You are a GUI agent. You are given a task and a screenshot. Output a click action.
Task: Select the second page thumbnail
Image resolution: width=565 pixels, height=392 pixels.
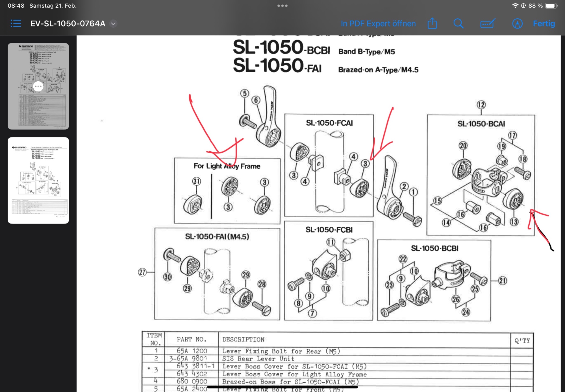click(38, 180)
